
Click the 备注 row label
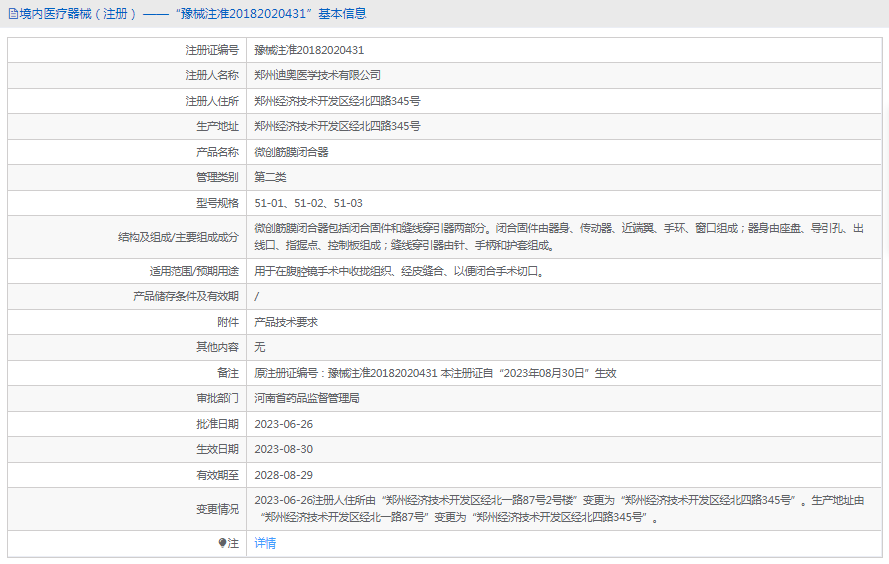pos(228,373)
